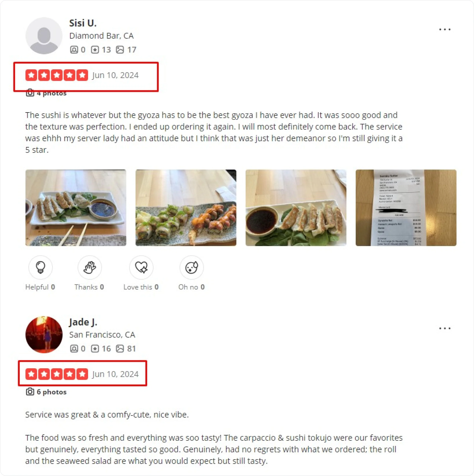Screen dimensions: 474x476
Task: Click Jade J.'s review count star icon showing 16
Action: point(95,349)
